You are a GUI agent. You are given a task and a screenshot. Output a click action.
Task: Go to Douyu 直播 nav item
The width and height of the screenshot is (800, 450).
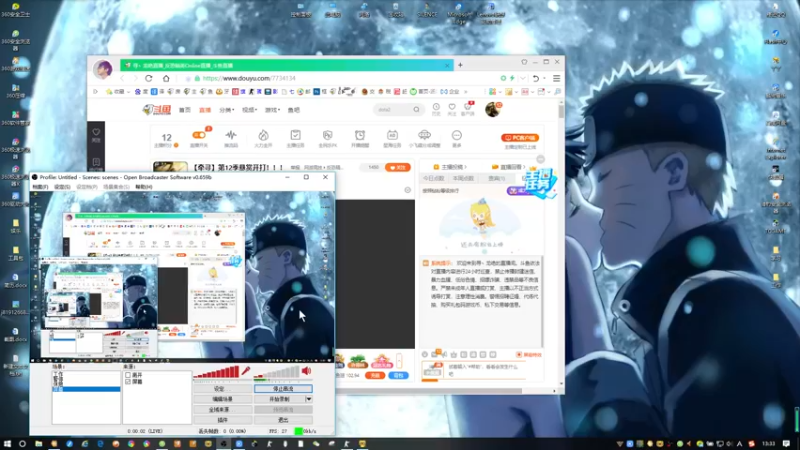pos(205,110)
